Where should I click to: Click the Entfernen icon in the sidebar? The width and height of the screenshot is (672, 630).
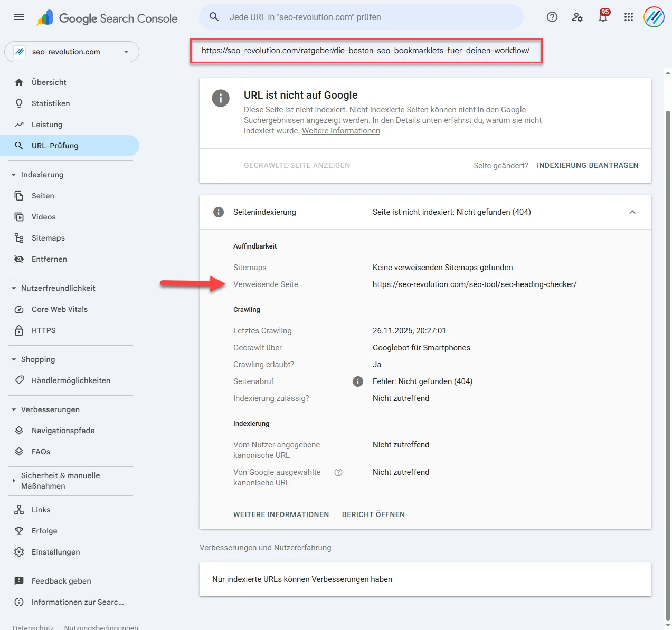[19, 259]
